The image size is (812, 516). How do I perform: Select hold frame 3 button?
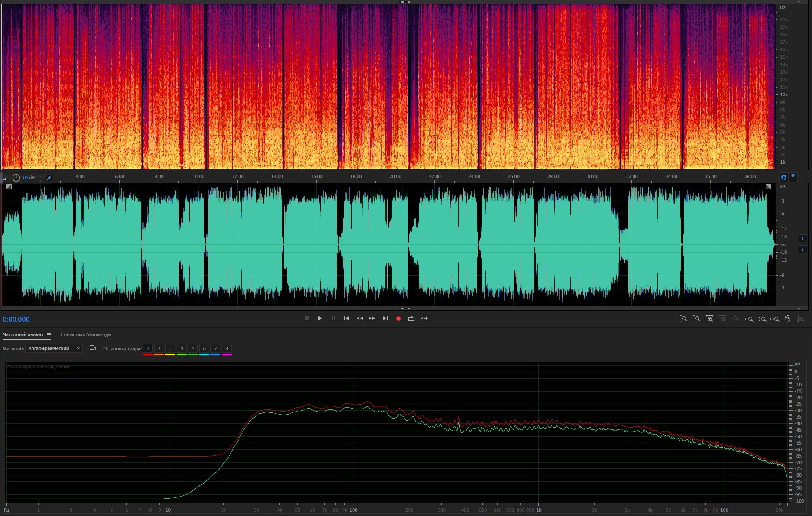click(170, 348)
